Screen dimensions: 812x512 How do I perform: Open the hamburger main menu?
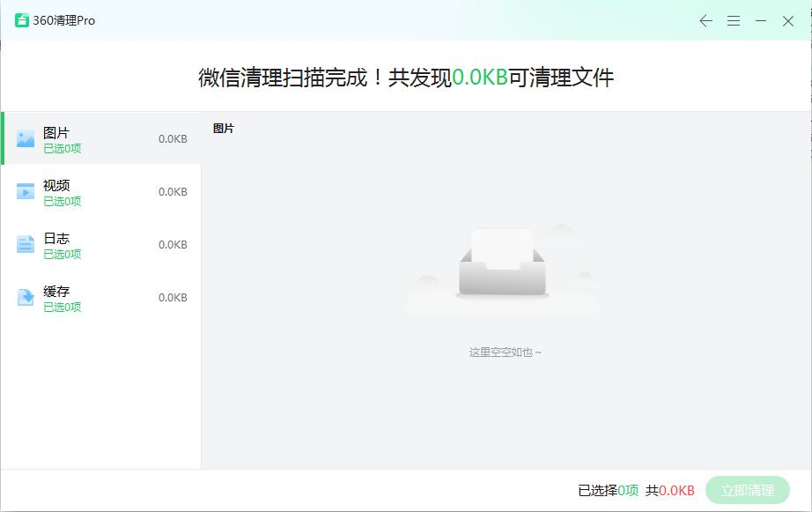click(733, 21)
